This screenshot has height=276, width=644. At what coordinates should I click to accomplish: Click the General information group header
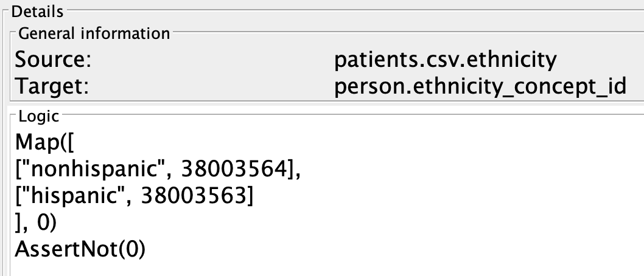[x=94, y=33]
